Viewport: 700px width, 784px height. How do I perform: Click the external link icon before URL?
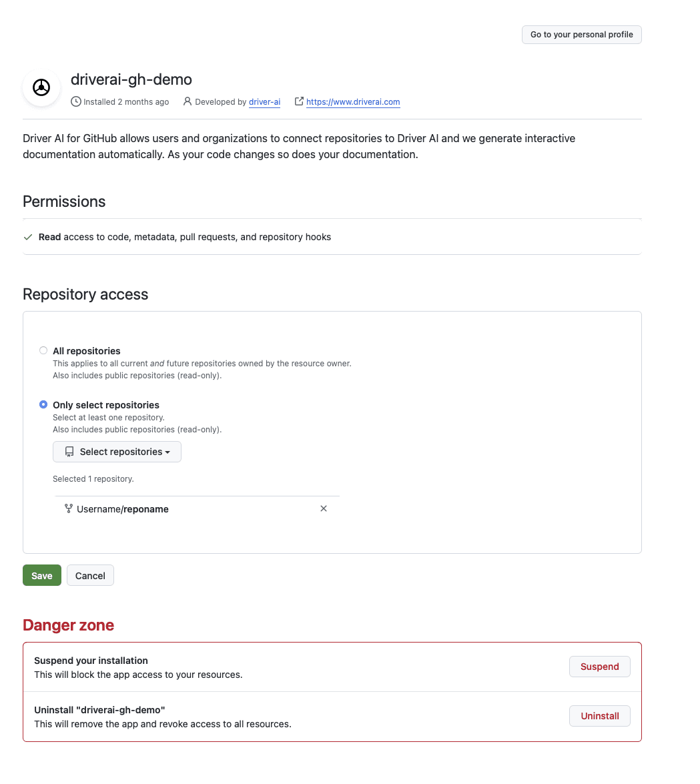pos(299,101)
